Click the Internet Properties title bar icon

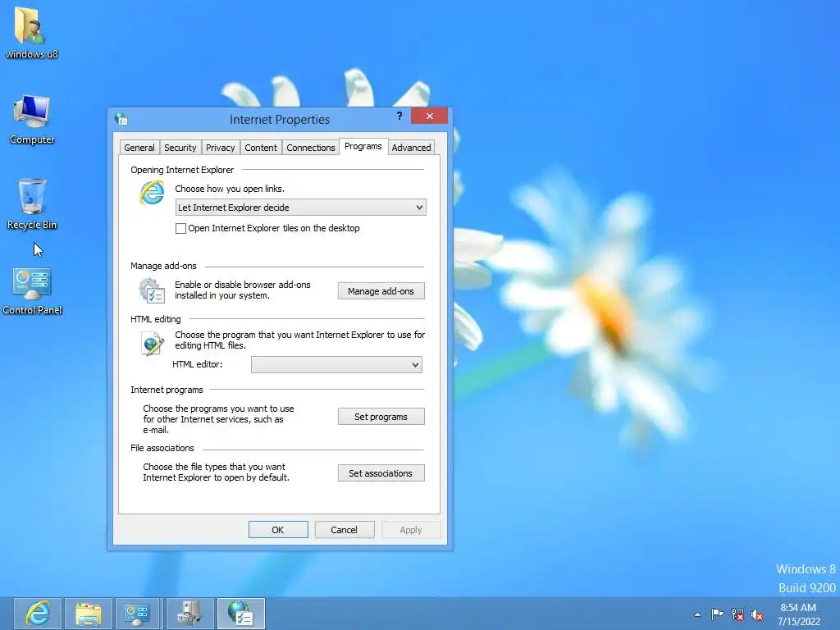121,119
